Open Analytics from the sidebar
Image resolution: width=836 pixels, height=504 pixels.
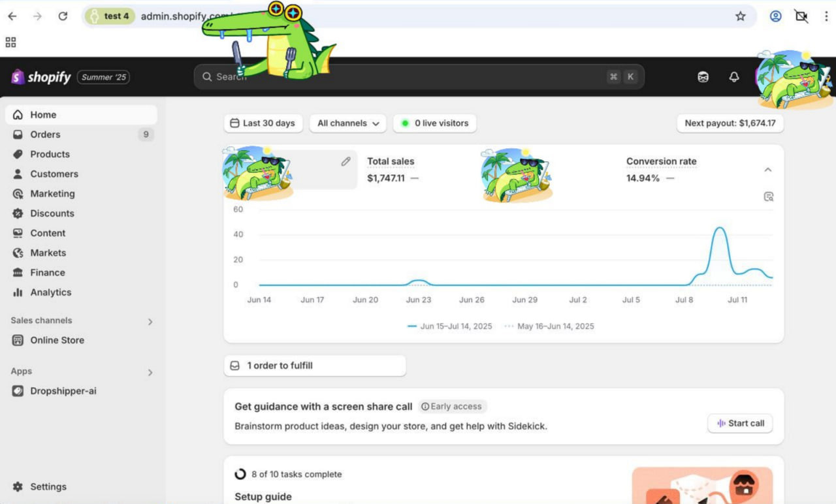click(x=50, y=292)
